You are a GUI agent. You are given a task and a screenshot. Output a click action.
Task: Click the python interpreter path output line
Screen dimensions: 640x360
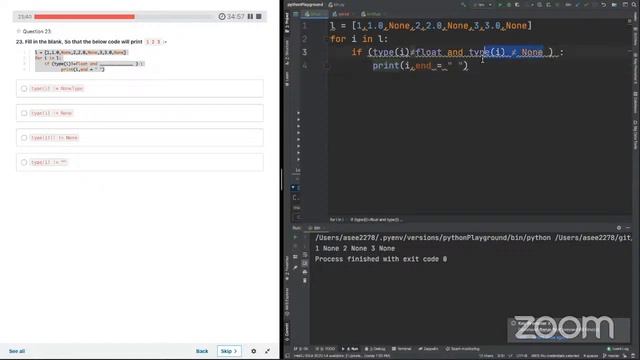click(473, 238)
